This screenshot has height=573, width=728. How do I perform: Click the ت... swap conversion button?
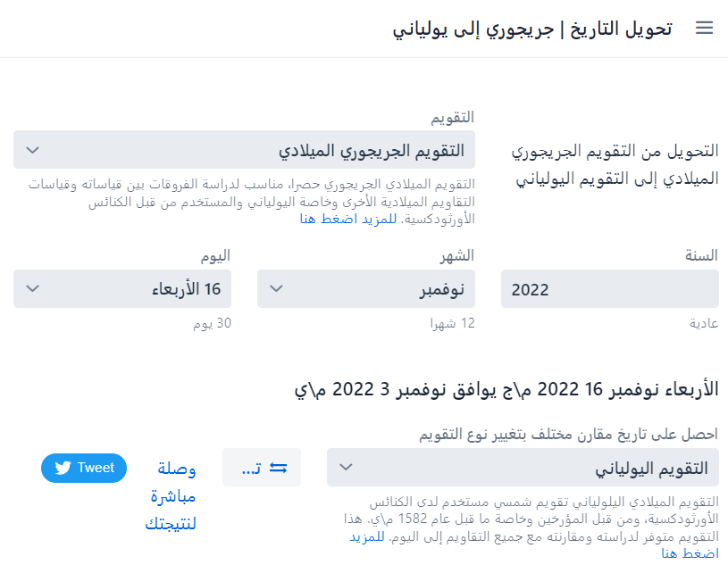tap(262, 467)
